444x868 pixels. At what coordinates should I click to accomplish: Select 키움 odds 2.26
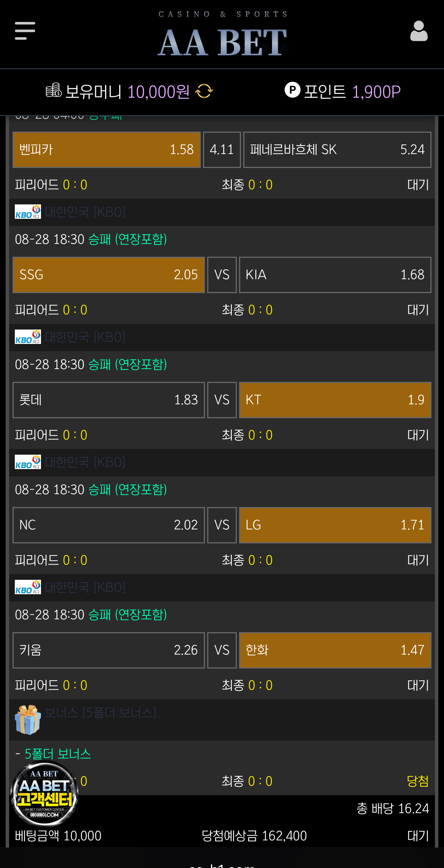pyautogui.click(x=109, y=650)
